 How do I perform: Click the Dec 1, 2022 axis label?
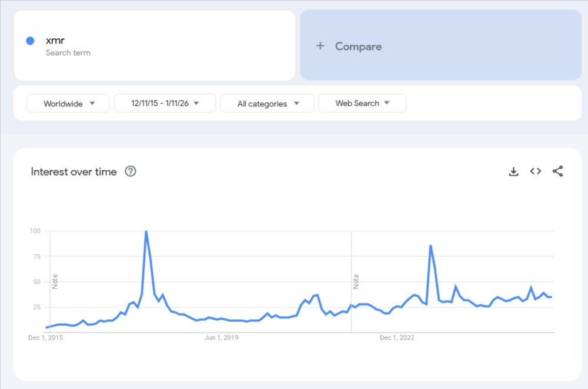[397, 338]
